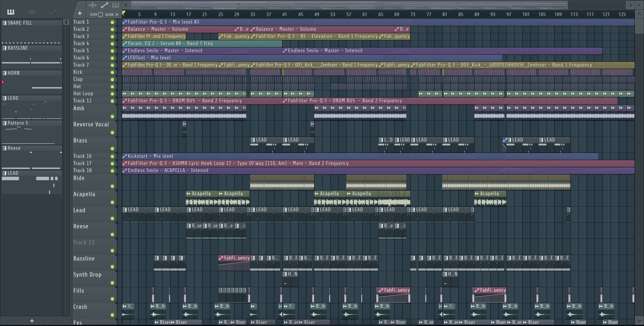Show automation clips in the picker panel
This screenshot has width=644, height=326.
pyautogui.click(x=53, y=12)
